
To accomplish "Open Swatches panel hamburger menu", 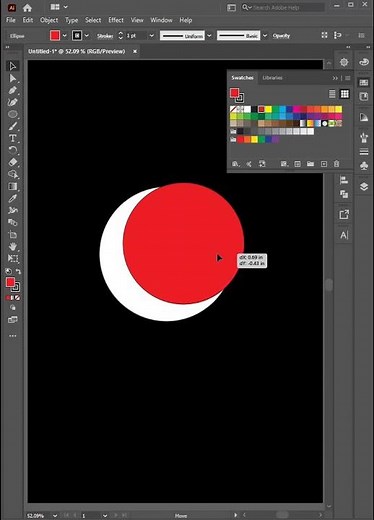I will point(348,78).
